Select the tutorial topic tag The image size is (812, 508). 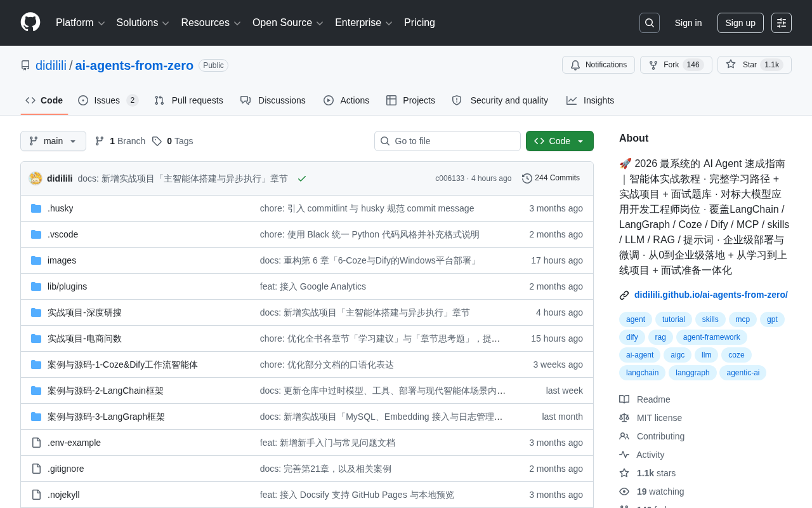click(x=674, y=319)
